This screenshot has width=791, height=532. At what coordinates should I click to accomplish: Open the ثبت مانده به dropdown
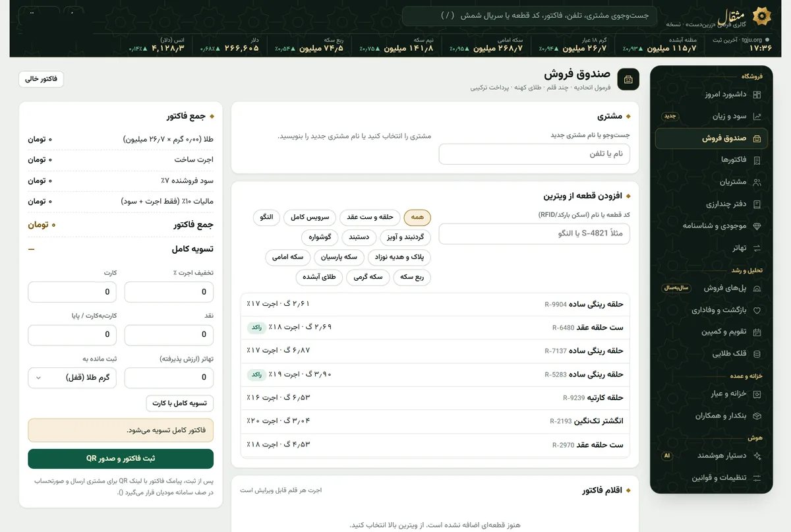tap(73, 378)
